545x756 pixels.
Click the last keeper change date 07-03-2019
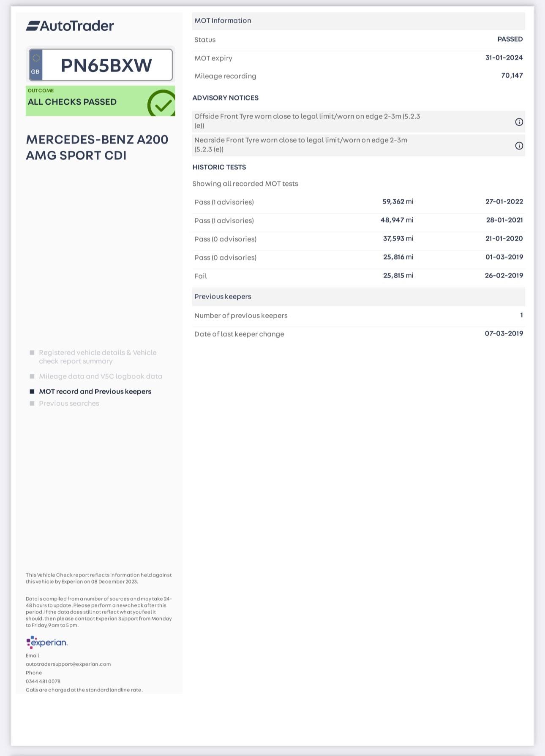click(504, 333)
